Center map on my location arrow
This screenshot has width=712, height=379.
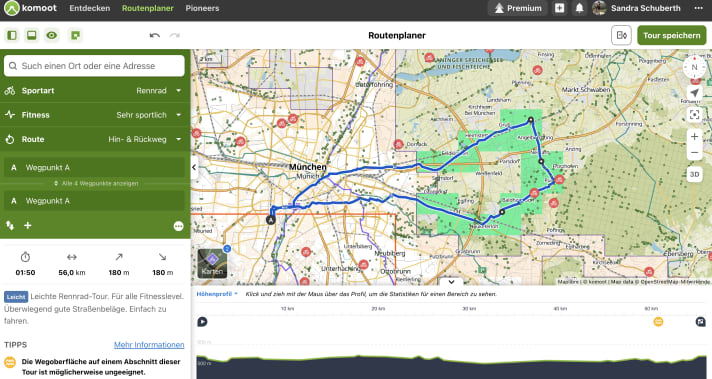[694, 93]
